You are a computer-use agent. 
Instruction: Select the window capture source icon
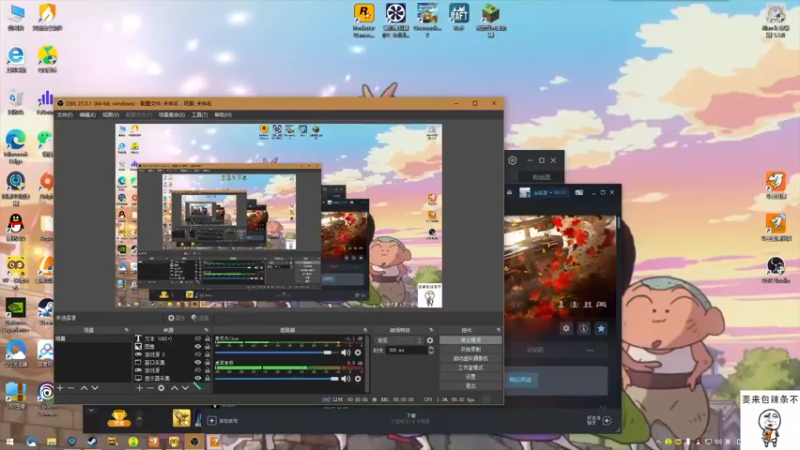(x=138, y=362)
